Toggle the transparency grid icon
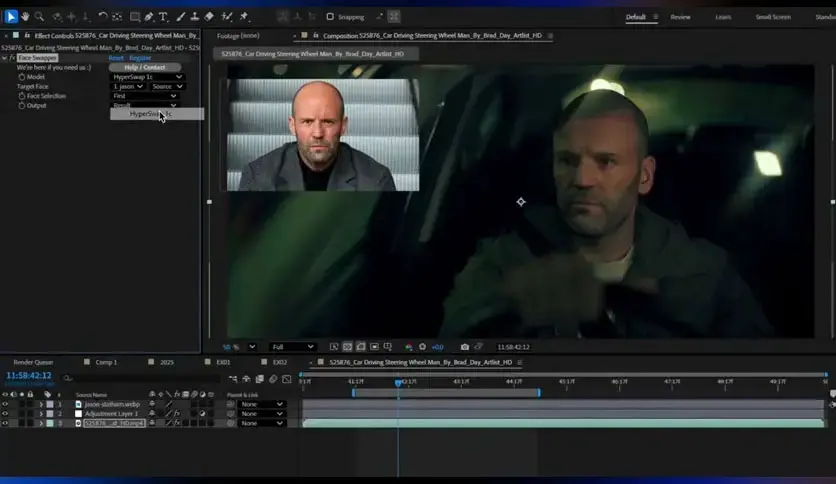 (x=347, y=347)
